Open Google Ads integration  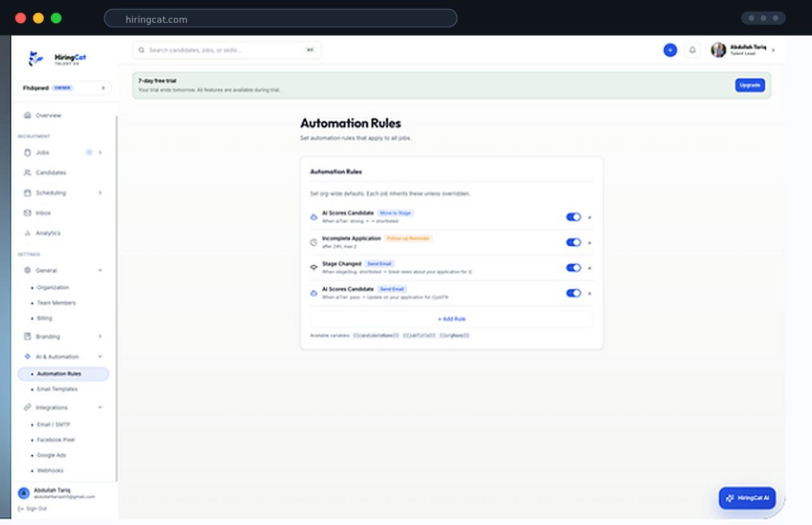[51, 455]
